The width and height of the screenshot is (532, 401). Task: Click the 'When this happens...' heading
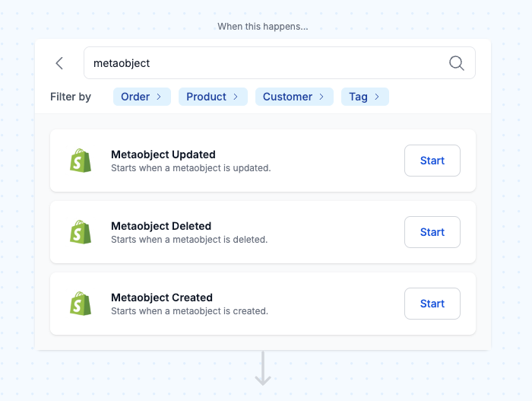pyautogui.click(x=263, y=27)
